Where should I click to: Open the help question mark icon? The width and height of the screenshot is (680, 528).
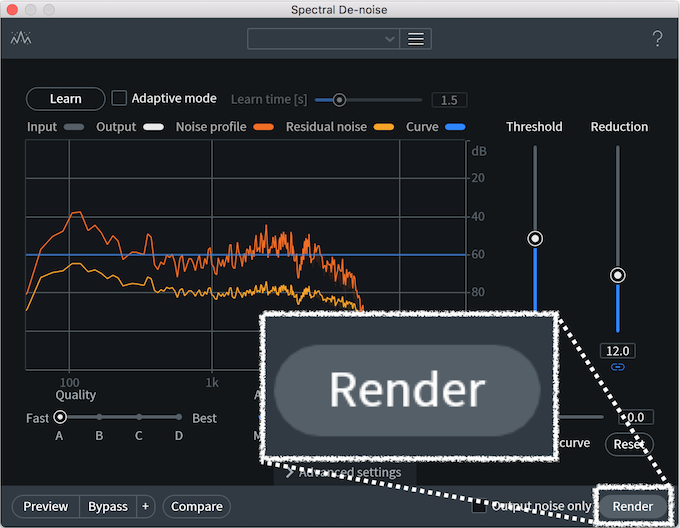tap(657, 39)
